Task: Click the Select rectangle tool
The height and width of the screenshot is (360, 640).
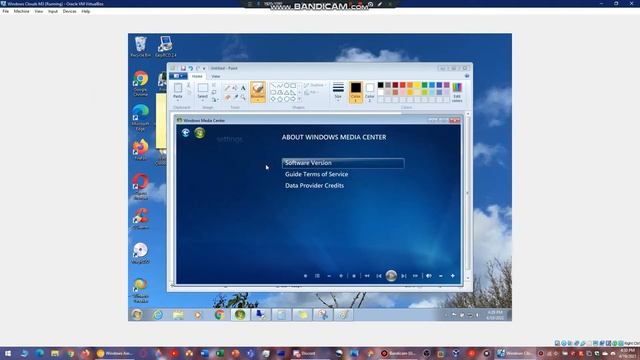Action: (202, 88)
